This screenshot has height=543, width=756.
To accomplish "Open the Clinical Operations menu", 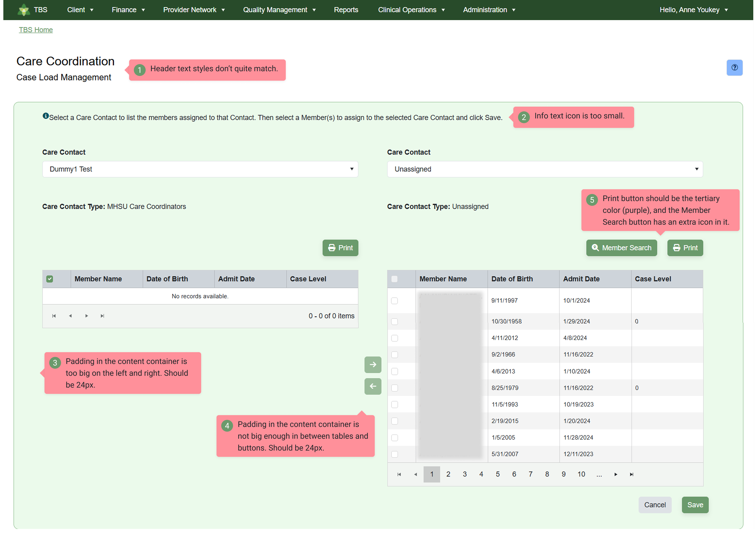I will pos(411,10).
